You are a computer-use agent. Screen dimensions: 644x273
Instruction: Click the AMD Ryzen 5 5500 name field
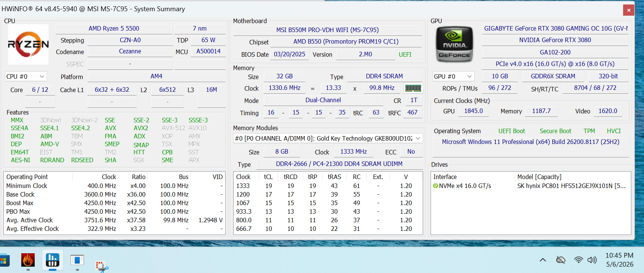[114, 29]
